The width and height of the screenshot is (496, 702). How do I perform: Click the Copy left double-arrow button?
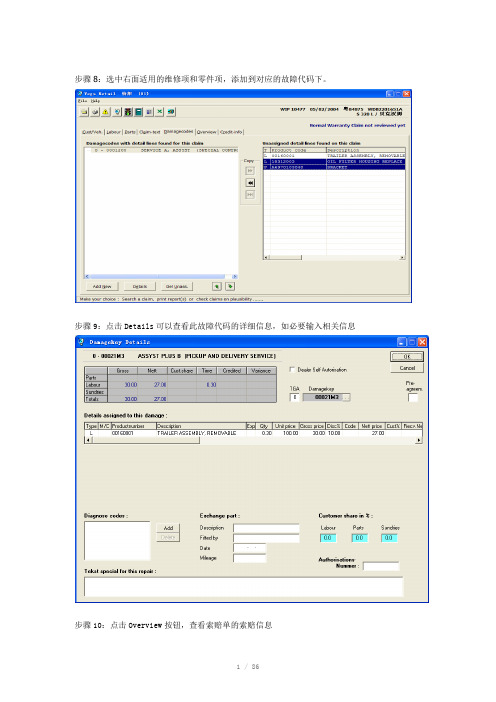click(250, 183)
